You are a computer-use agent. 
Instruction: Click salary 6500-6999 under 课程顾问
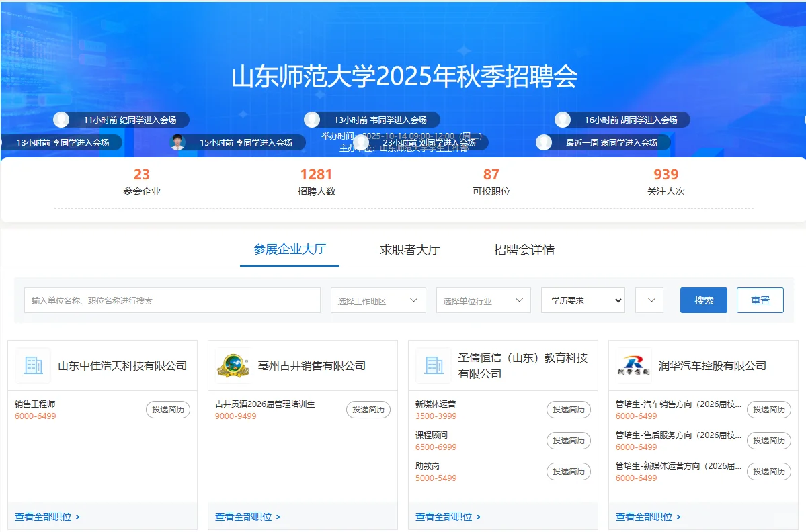(x=436, y=447)
